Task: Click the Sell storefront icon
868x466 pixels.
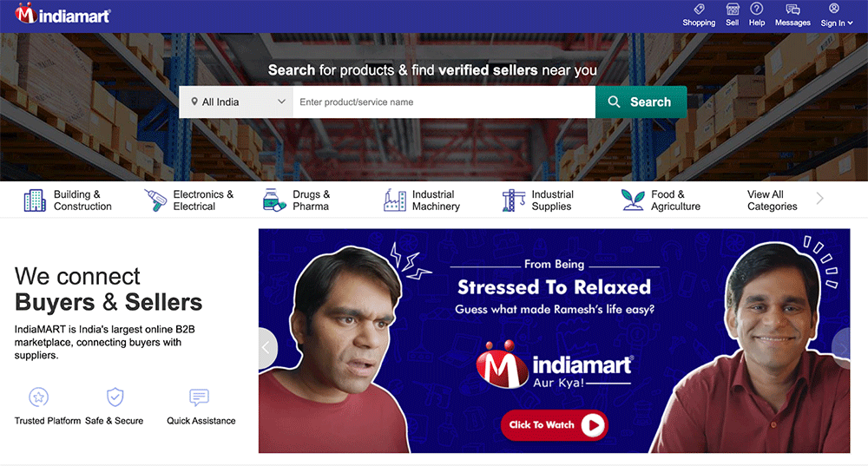Action: 733,9
